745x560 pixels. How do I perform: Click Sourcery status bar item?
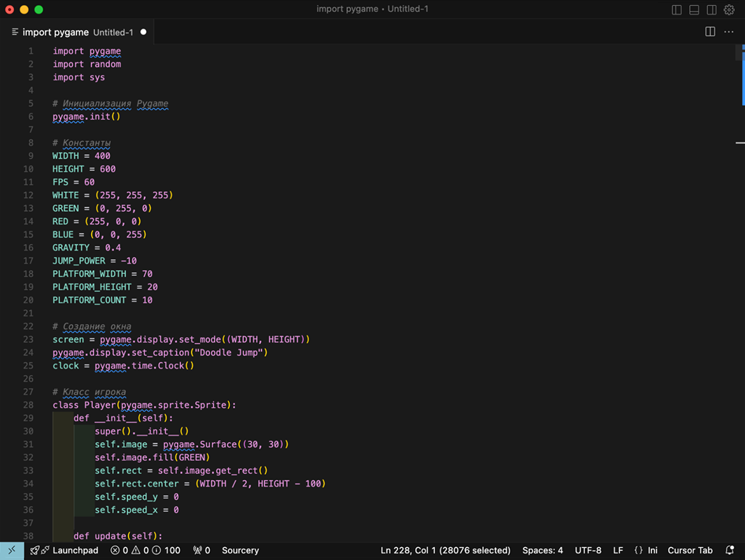(240, 550)
